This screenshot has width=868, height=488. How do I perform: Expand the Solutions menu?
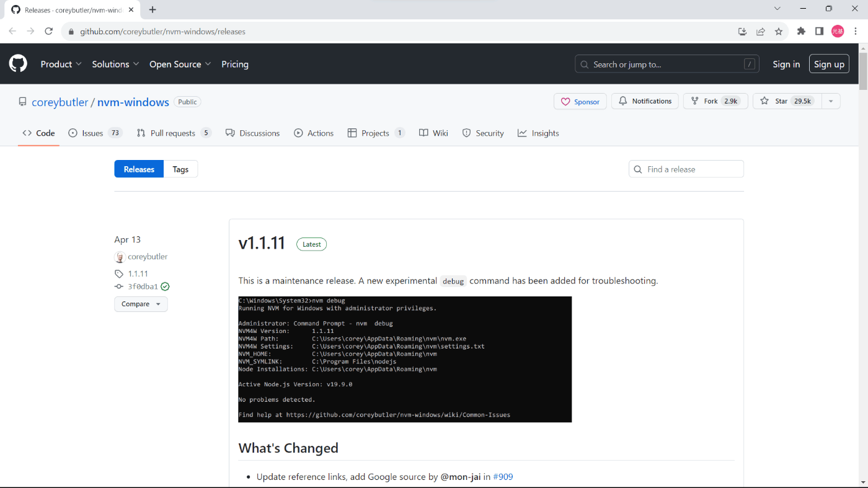(x=115, y=64)
